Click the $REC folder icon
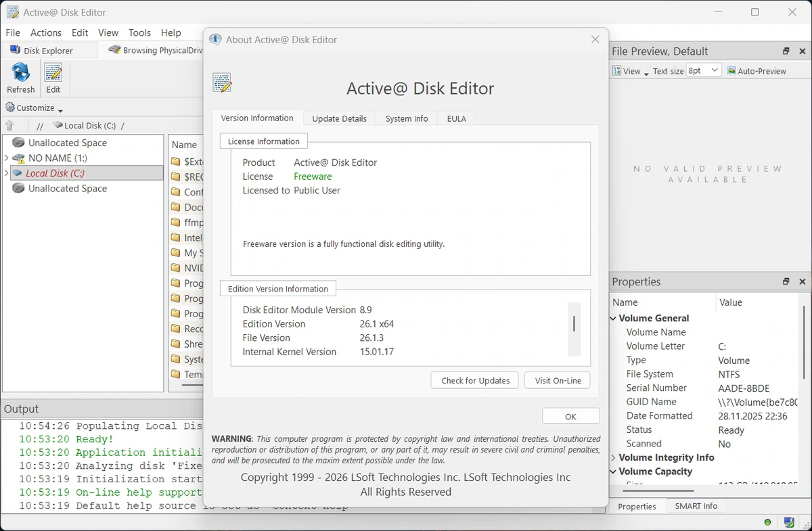The image size is (812, 531). click(176, 177)
